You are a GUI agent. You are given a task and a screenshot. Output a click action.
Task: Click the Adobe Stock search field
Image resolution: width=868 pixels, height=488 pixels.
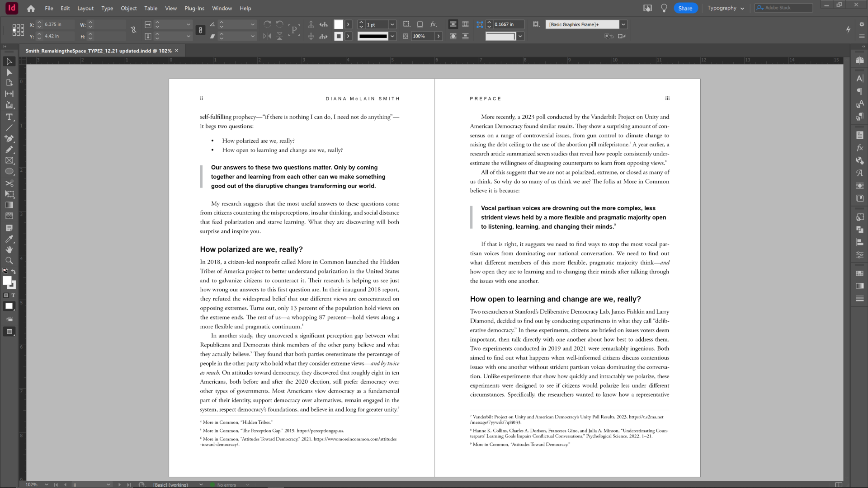pos(783,8)
